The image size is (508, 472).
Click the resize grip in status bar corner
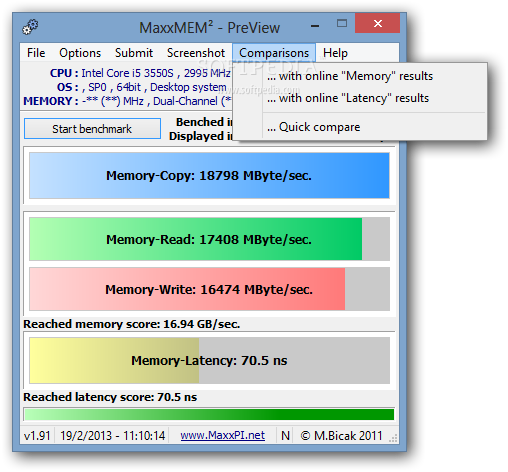pyautogui.click(x=393, y=438)
